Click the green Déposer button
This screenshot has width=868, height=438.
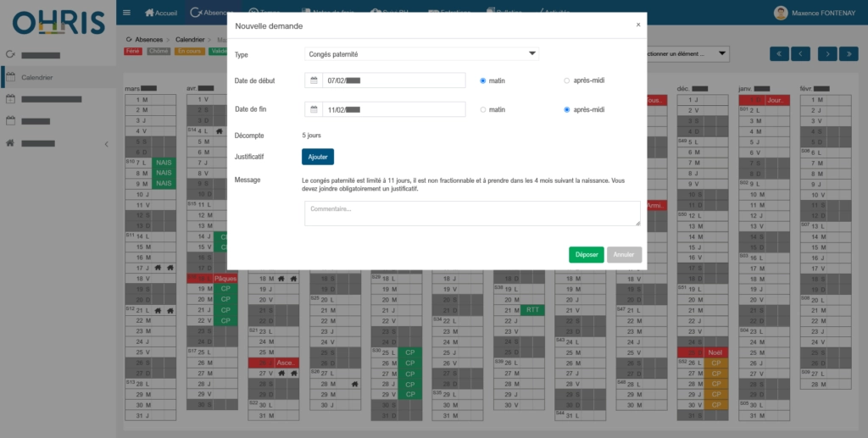pos(587,254)
